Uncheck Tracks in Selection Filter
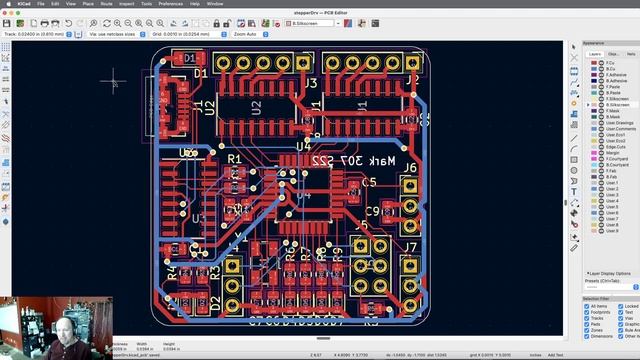 tap(587, 318)
